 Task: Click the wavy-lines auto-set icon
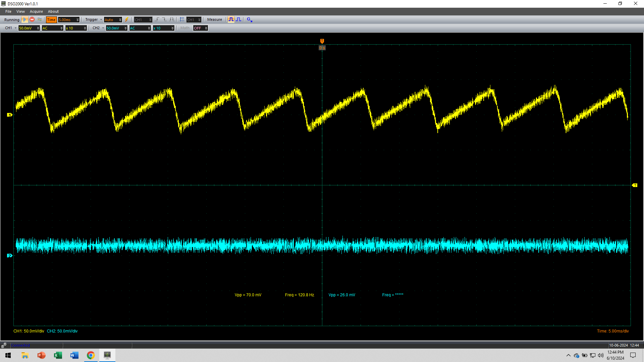pyautogui.click(x=40, y=20)
